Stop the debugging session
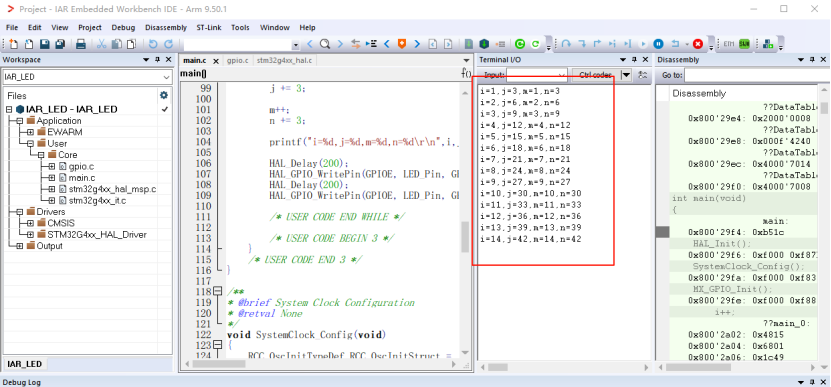 [698, 44]
